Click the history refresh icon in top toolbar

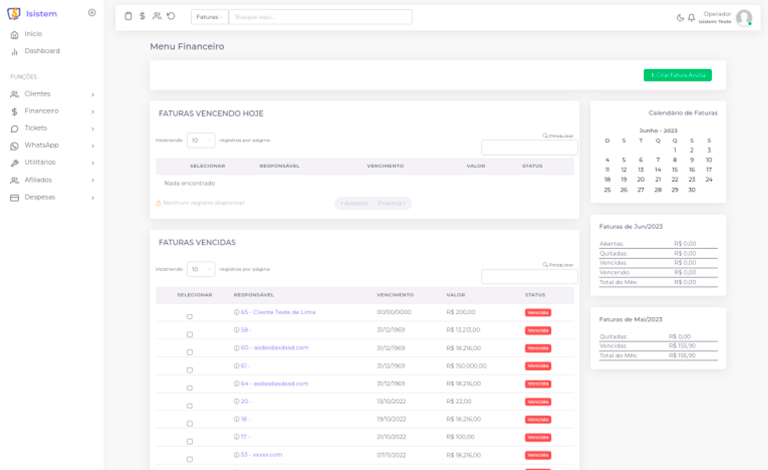point(171,17)
